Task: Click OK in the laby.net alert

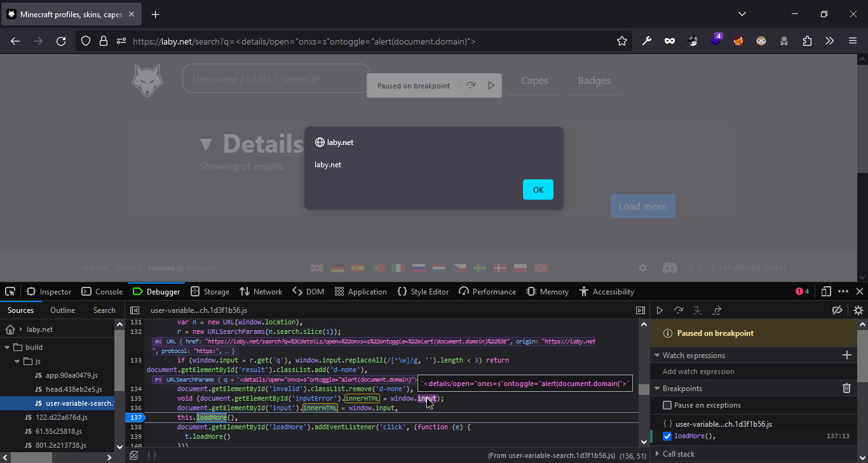Action: click(538, 190)
